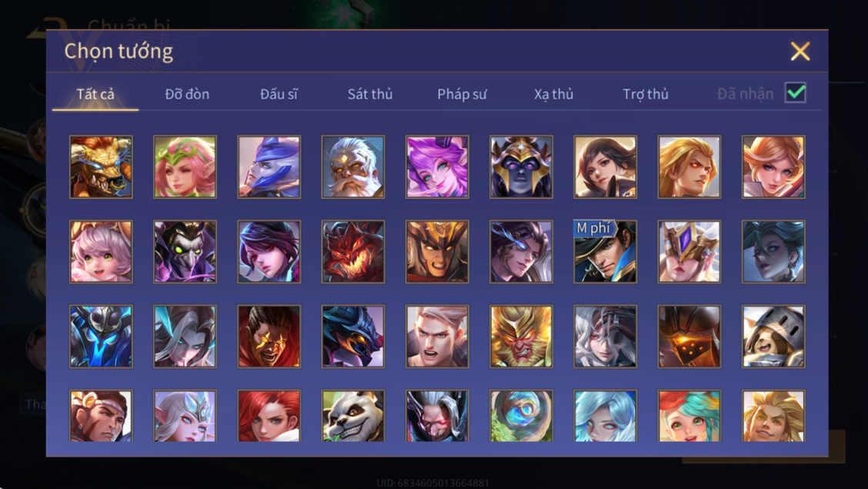Viewport: 868px width, 489px height.
Task: Select the purple-haired fox girl hero
Action: click(437, 166)
